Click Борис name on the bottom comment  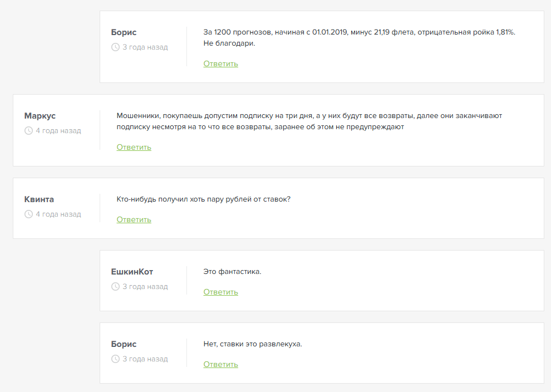pyautogui.click(x=124, y=344)
